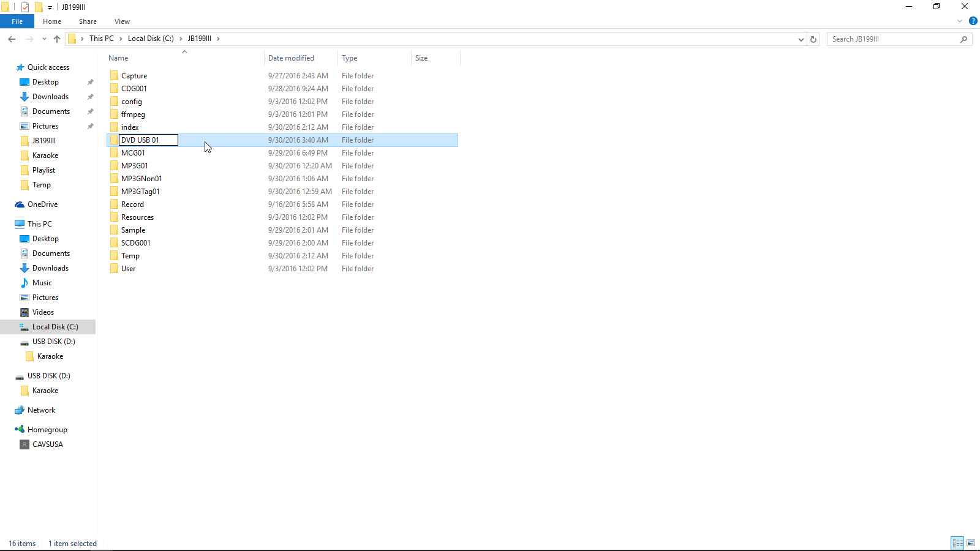Go up one folder level
Screen dimensions: 980x551
point(57,39)
